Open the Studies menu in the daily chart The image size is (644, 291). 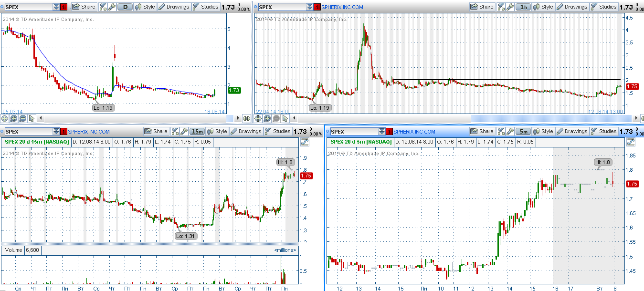point(206,7)
